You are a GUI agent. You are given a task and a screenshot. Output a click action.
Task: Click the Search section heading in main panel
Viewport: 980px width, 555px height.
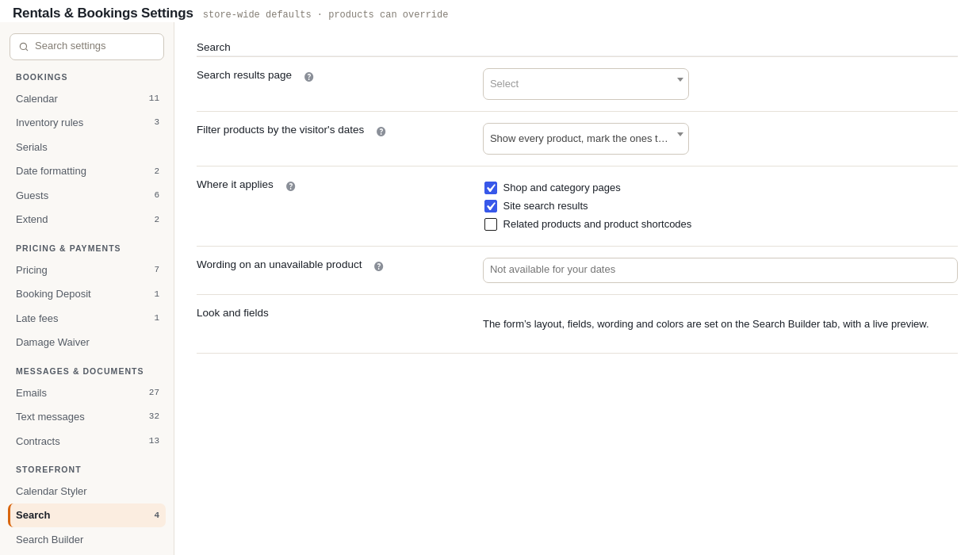click(x=213, y=48)
